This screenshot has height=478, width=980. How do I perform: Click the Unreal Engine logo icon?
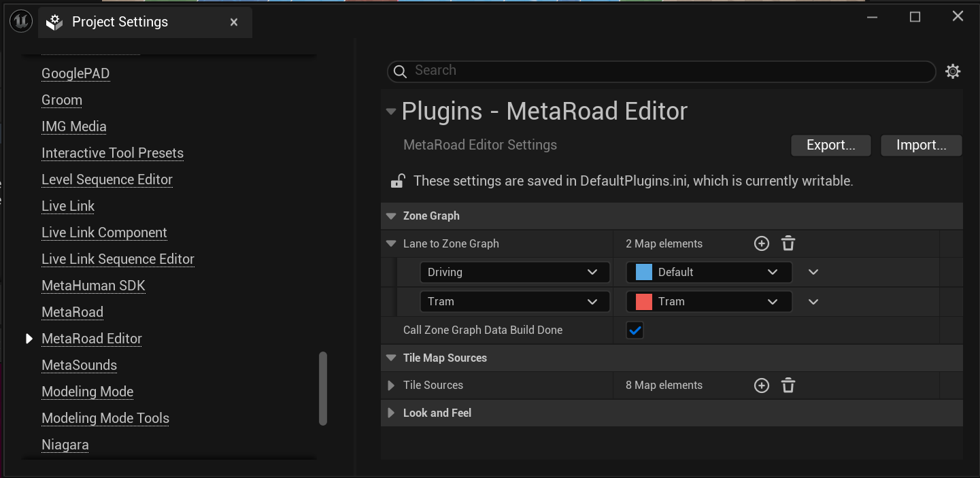click(x=21, y=22)
